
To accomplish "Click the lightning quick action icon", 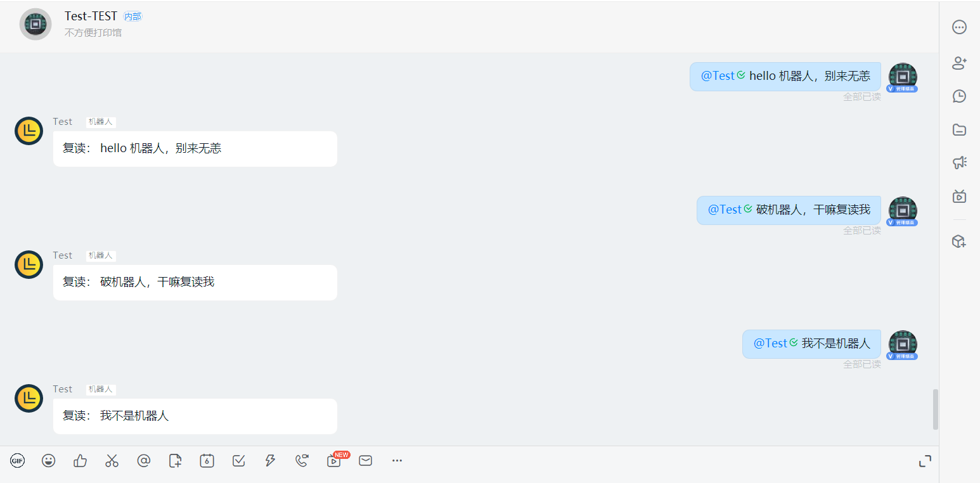I will pyautogui.click(x=270, y=461).
